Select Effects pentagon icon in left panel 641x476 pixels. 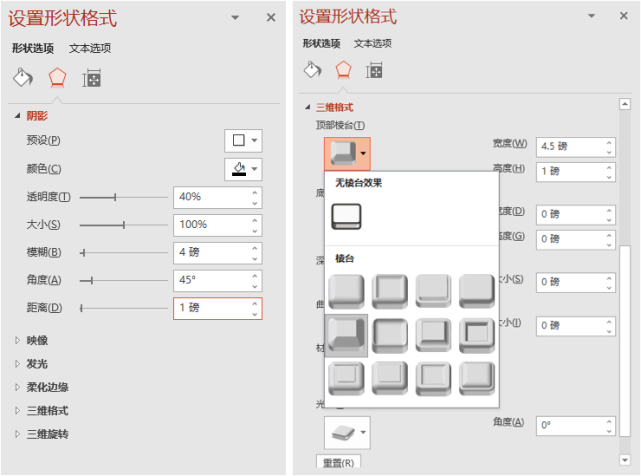(x=57, y=77)
